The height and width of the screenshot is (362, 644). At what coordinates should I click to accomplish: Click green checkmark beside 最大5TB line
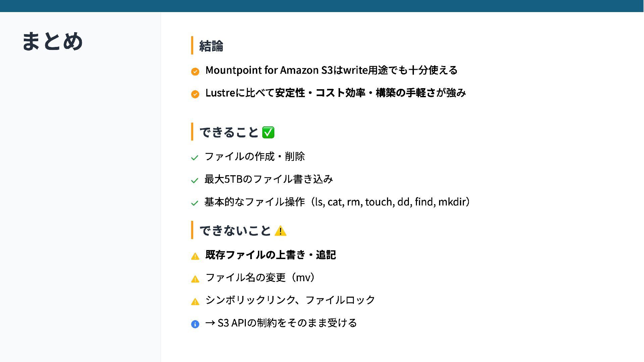[195, 181]
